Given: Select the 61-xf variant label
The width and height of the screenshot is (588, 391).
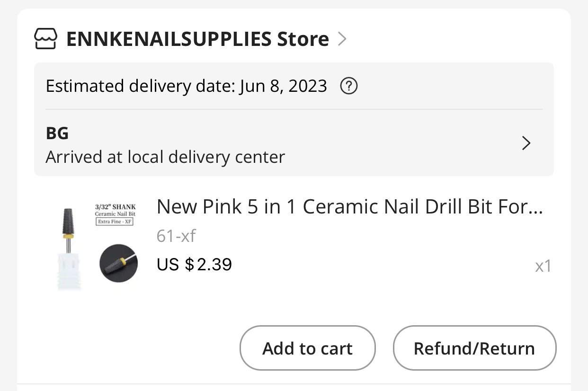Looking at the screenshot, I should pos(176,235).
